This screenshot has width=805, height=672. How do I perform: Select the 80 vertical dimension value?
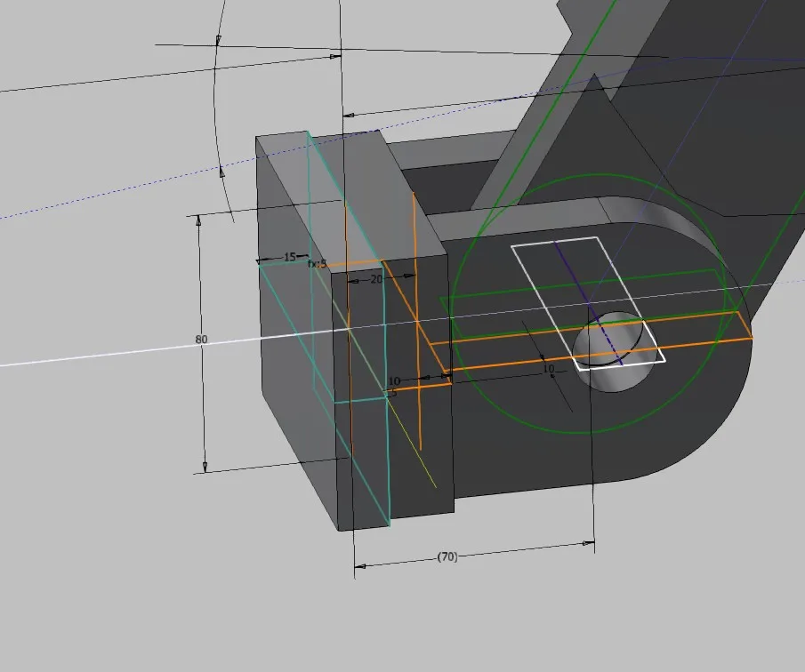pos(201,340)
